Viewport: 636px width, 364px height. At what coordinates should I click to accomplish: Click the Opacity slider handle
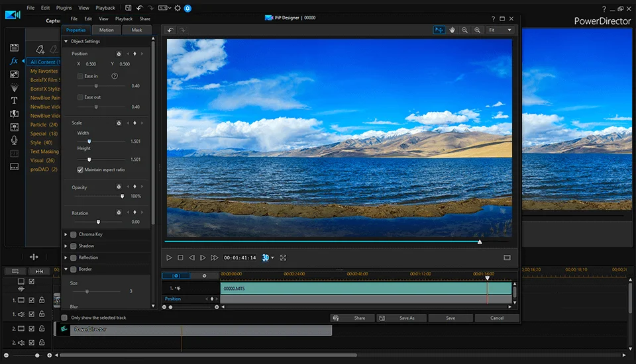pyautogui.click(x=122, y=196)
